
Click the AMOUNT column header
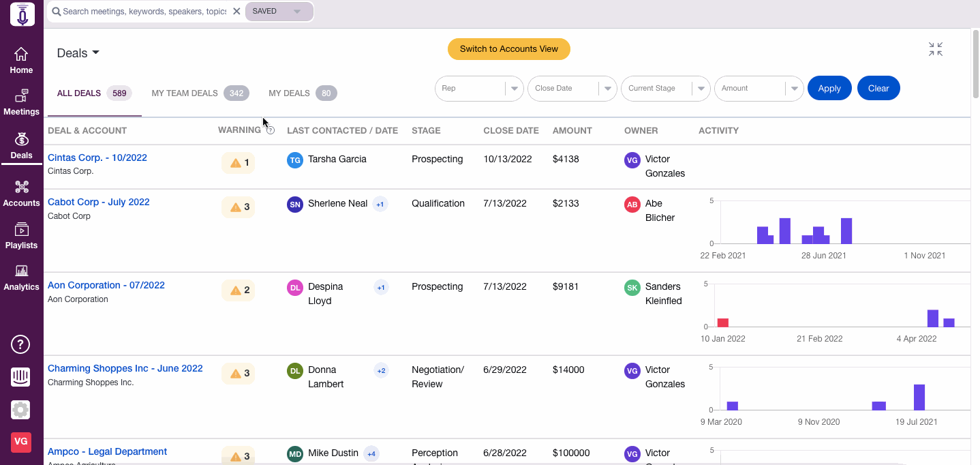572,130
